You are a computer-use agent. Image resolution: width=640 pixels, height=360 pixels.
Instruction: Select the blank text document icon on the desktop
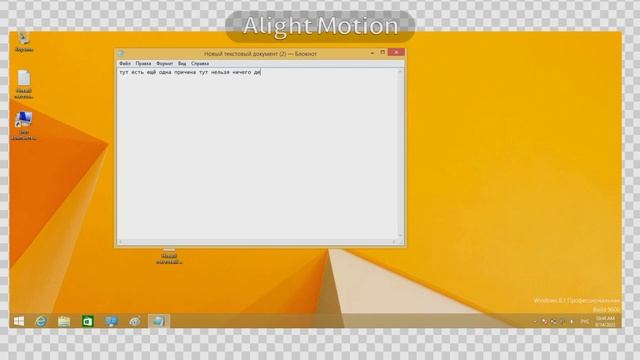point(24,84)
